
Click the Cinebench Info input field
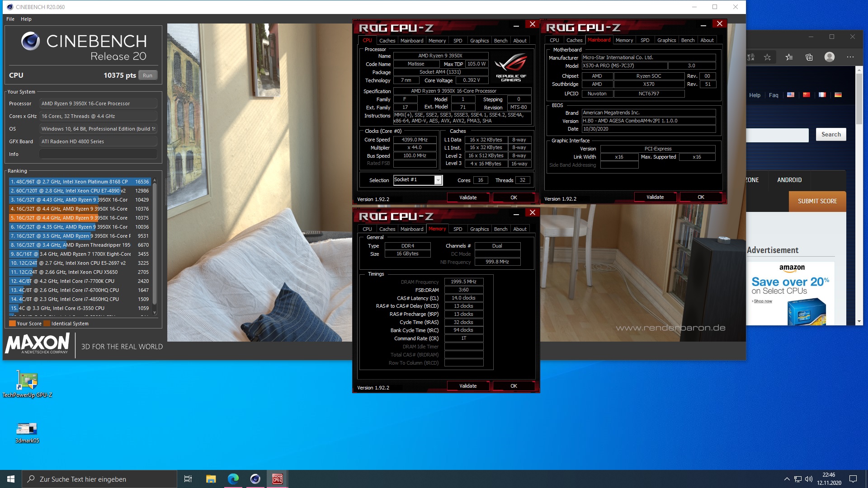98,154
